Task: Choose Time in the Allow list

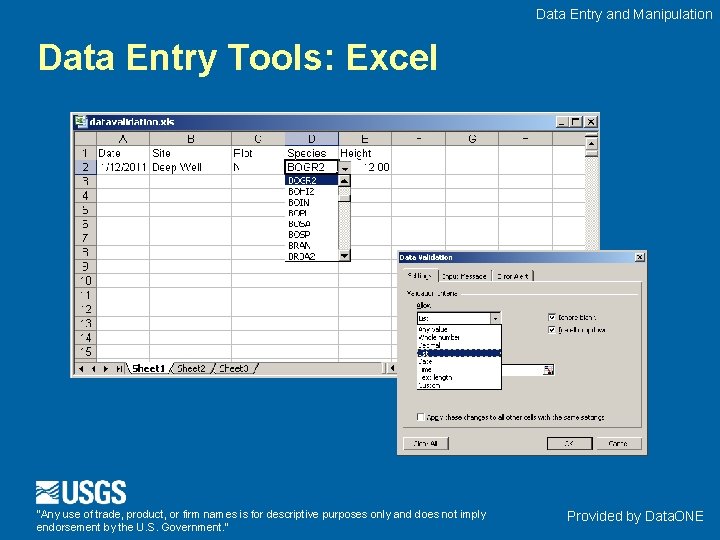Action: click(x=459, y=369)
